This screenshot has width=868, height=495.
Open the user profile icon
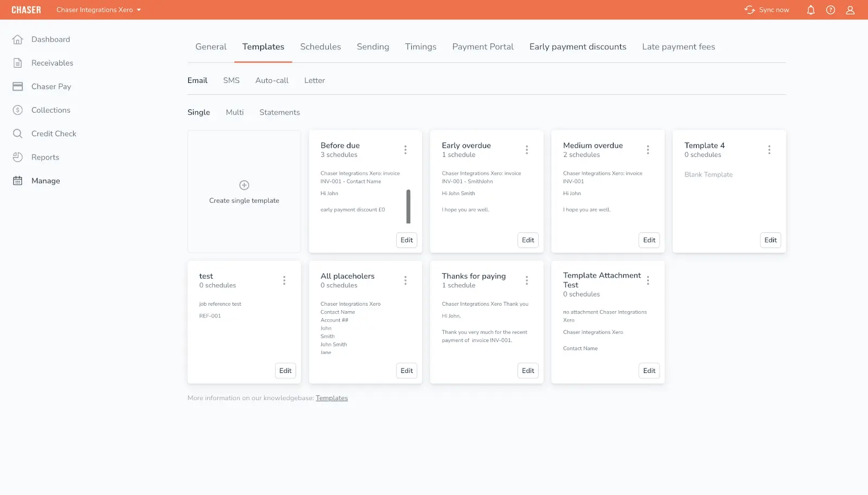point(850,10)
